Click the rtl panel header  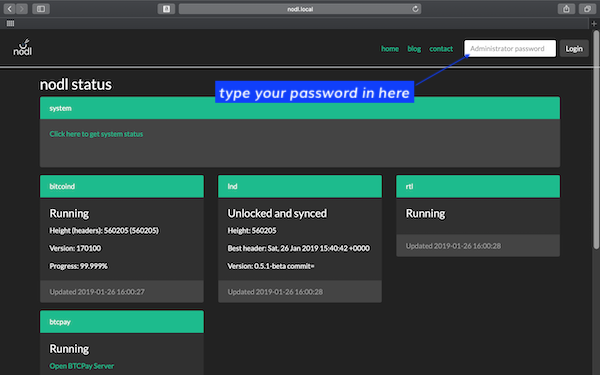(478, 186)
